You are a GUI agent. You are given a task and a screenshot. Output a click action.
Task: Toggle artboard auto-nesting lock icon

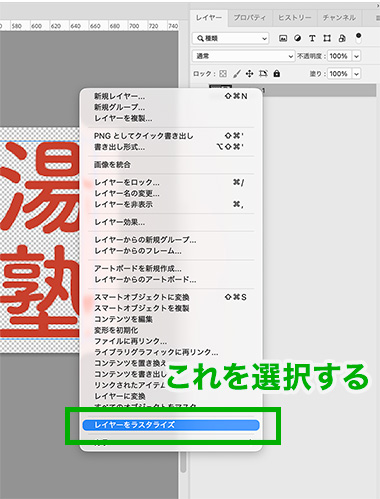coord(263,74)
